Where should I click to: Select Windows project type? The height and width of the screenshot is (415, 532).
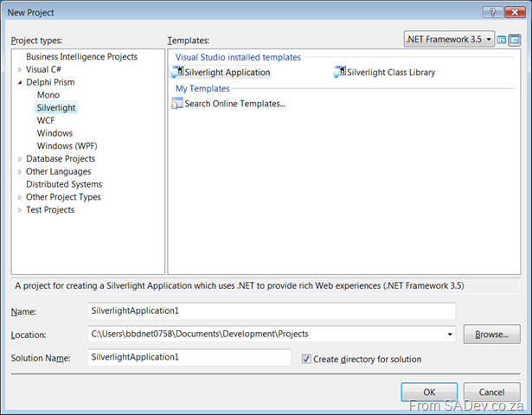tap(54, 133)
